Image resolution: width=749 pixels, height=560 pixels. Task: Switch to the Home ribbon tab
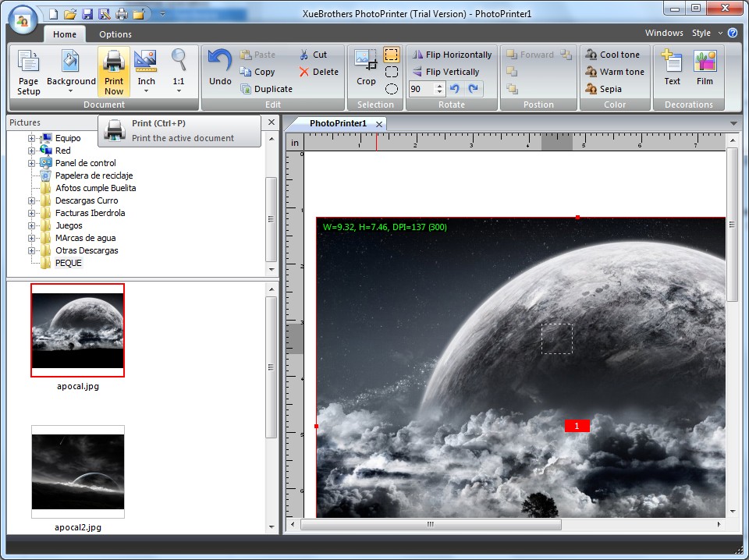[x=65, y=34]
